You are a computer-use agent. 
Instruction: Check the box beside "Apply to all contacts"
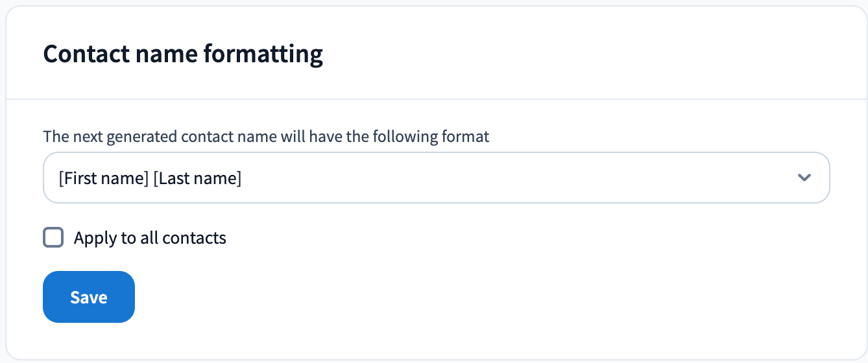53,238
